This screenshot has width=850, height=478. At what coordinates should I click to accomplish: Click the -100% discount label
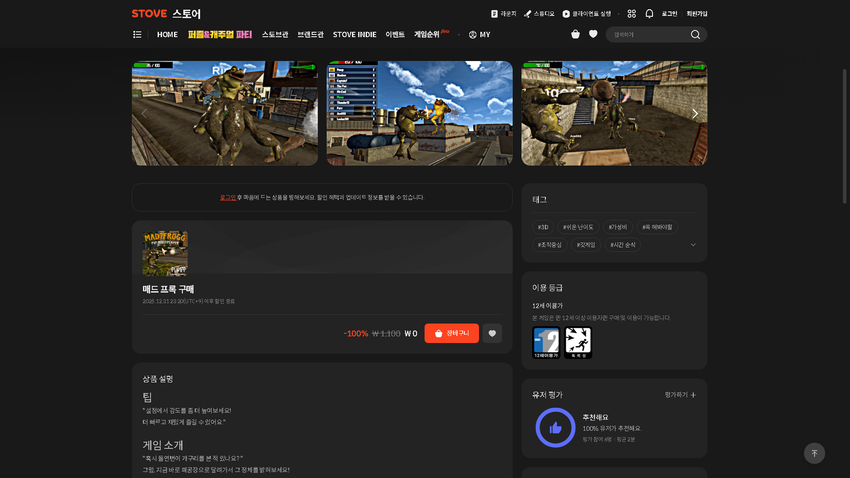coord(356,333)
